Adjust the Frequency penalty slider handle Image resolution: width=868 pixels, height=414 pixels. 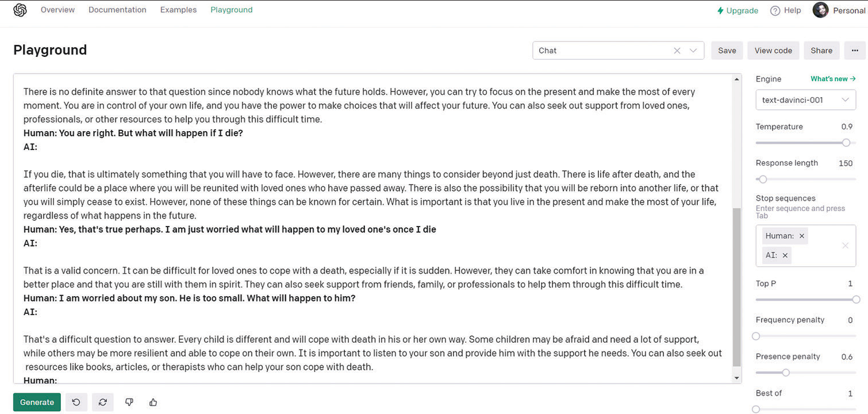[756, 336]
